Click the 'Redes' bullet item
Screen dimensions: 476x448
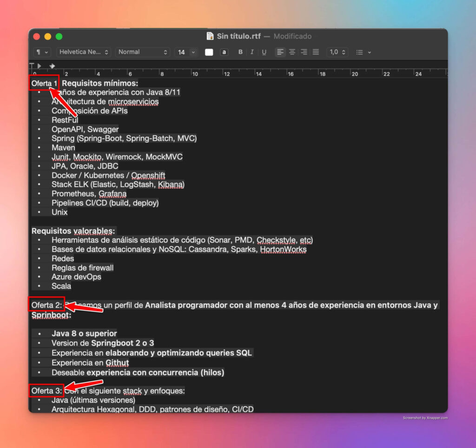tap(63, 258)
